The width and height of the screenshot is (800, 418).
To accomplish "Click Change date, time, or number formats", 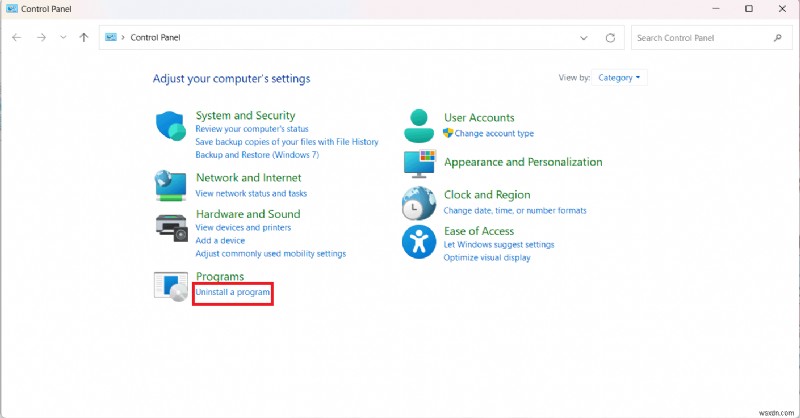I will (515, 210).
